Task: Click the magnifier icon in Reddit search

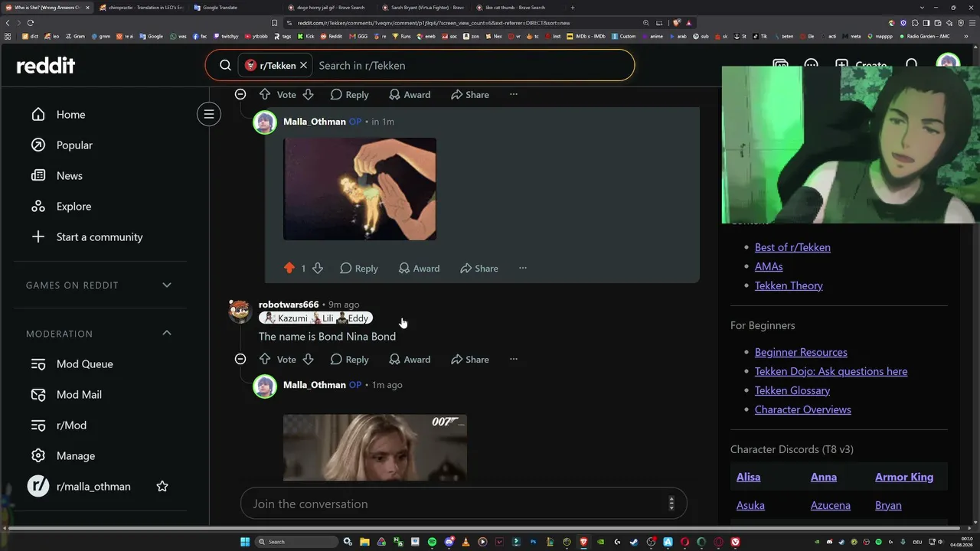Action: (225, 66)
